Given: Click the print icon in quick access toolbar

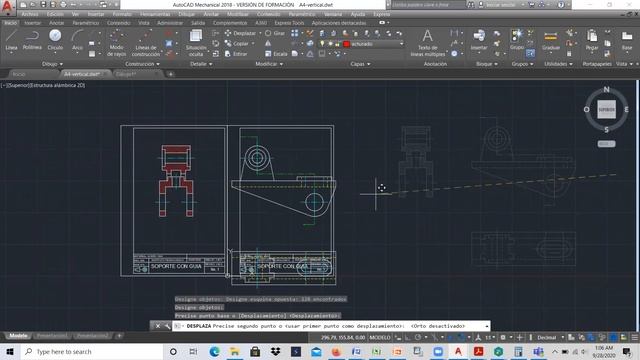Looking at the screenshot, I should coord(63,4).
